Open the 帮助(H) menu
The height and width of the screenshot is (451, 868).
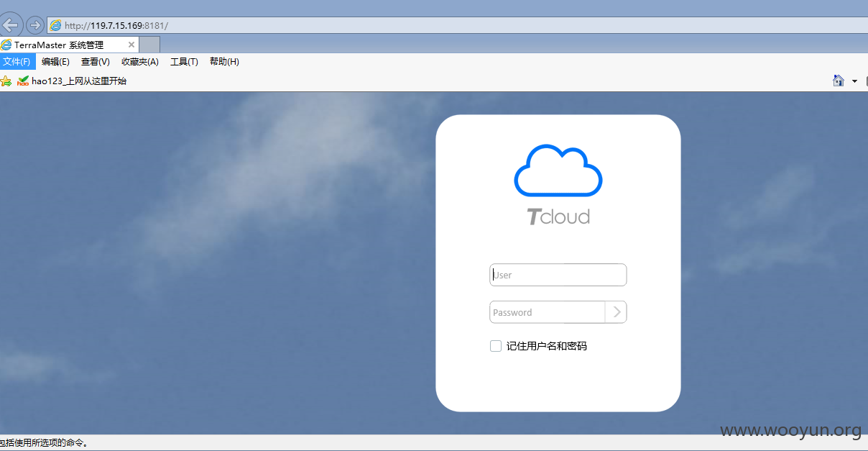pyautogui.click(x=224, y=62)
